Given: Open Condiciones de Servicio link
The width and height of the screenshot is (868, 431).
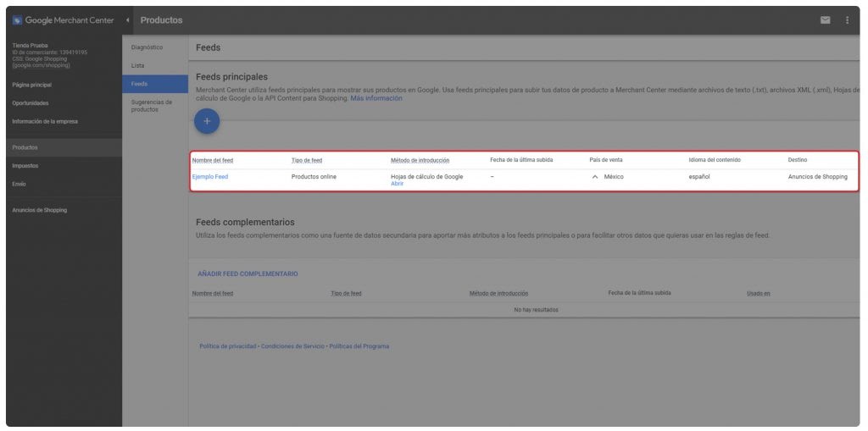Looking at the screenshot, I should [292, 346].
